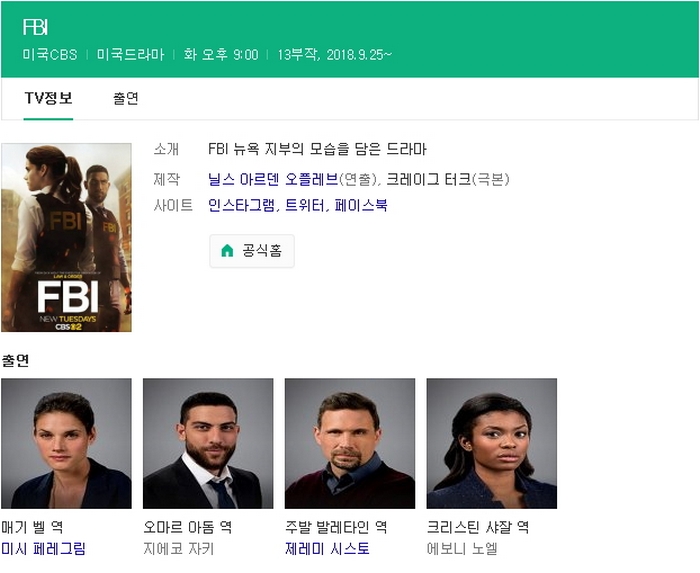Screen dimensions: 700x573
Task: Click 미국드라마 in the header info
Action: 130,55
